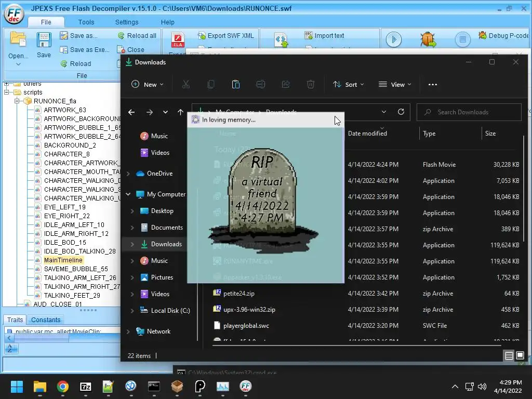
Task: Click the Copy icon in Explorer toolbar
Action: (x=211, y=85)
